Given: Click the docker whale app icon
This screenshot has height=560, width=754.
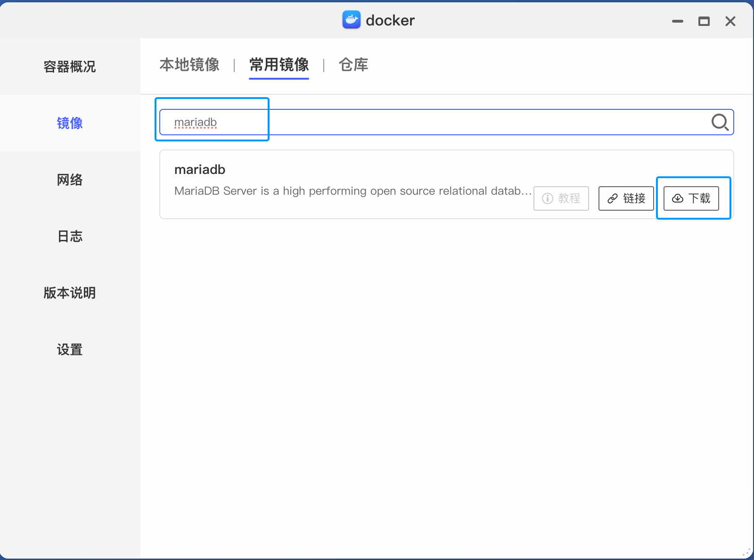Looking at the screenshot, I should (352, 20).
